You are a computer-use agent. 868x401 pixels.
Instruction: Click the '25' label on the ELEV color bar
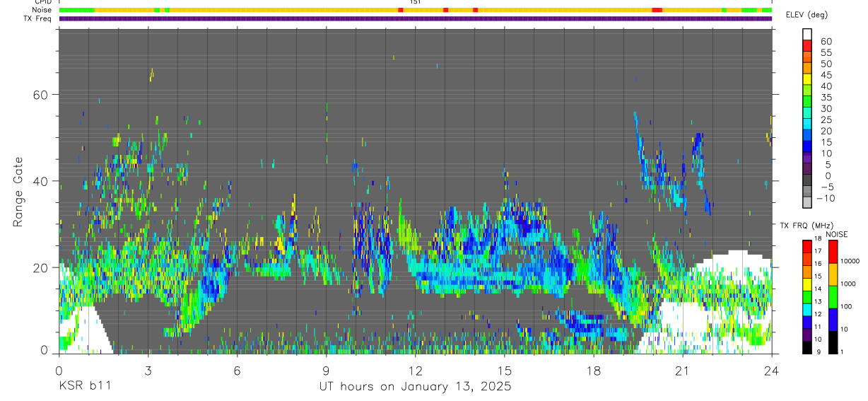pos(826,120)
